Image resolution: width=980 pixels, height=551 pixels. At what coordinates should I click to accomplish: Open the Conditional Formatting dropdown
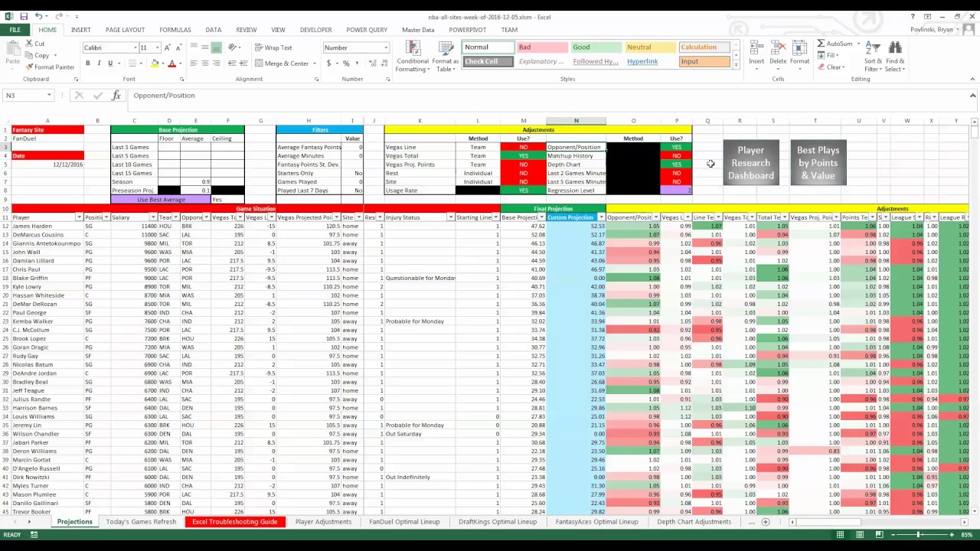(x=413, y=55)
